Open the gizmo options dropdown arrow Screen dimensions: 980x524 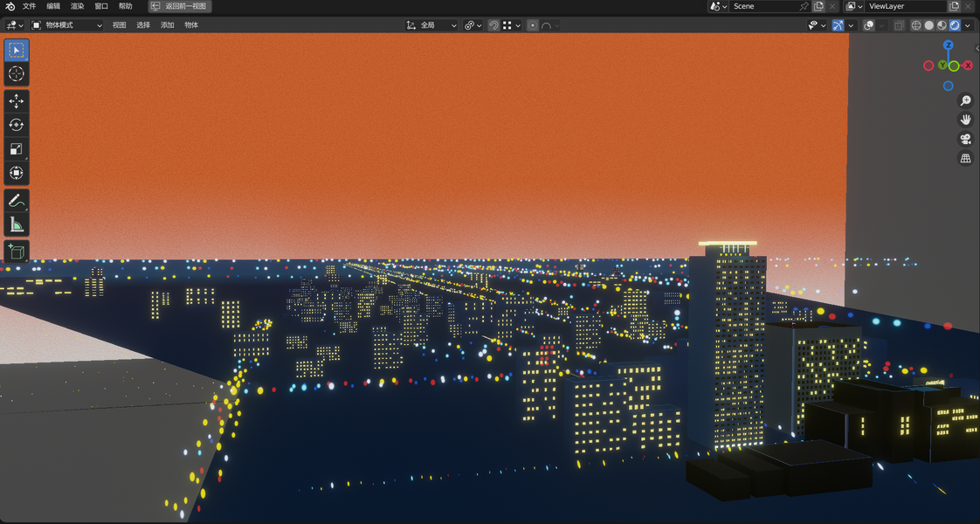point(851,25)
